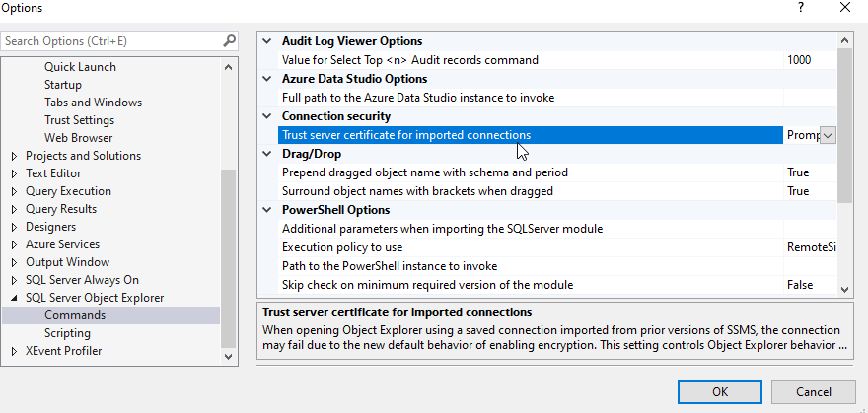
Task: Click the Help question mark icon
Action: click(x=798, y=8)
